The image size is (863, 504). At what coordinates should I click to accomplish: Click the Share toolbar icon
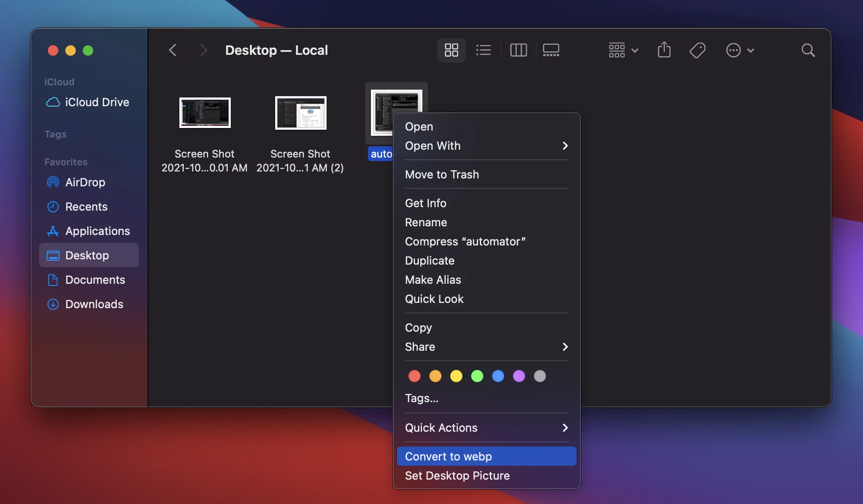[664, 50]
